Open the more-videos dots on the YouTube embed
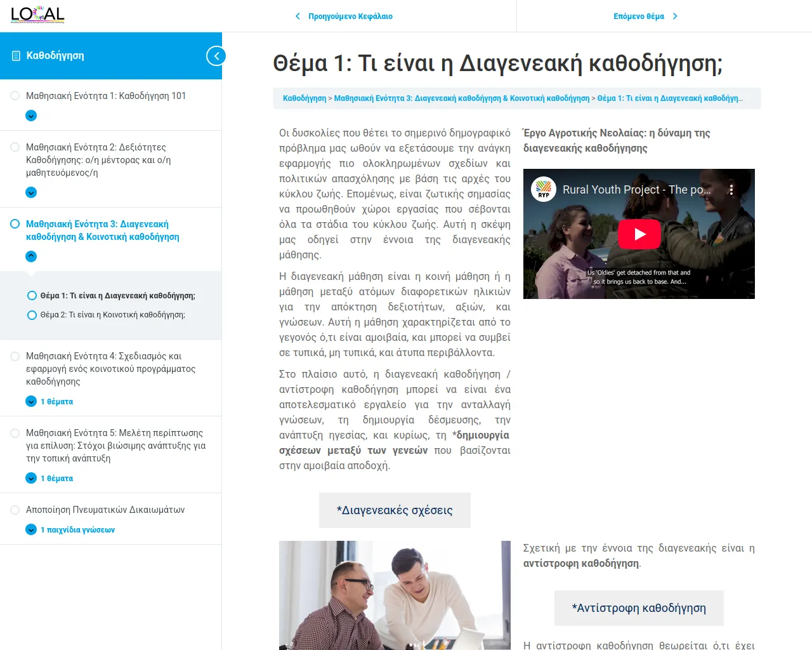812x650 pixels. coord(731,190)
